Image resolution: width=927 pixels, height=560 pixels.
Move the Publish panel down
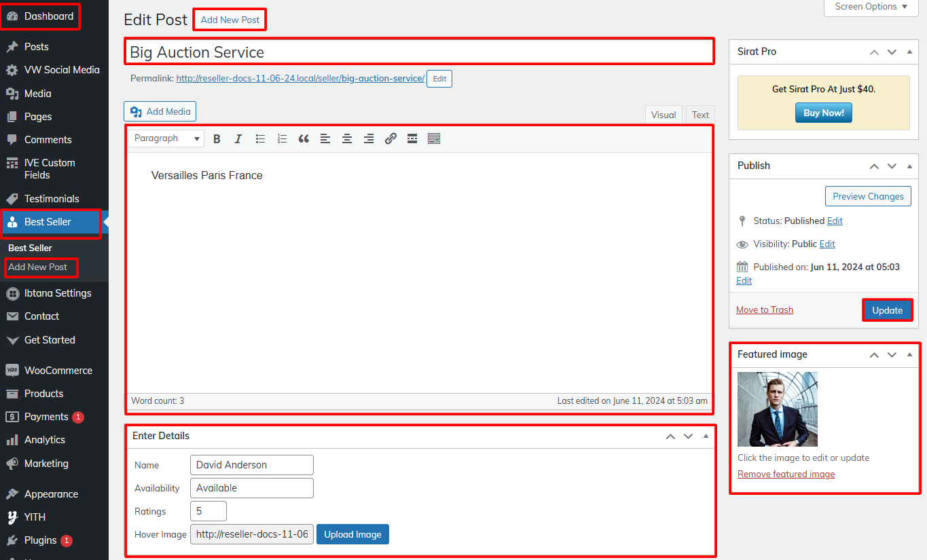click(x=892, y=166)
